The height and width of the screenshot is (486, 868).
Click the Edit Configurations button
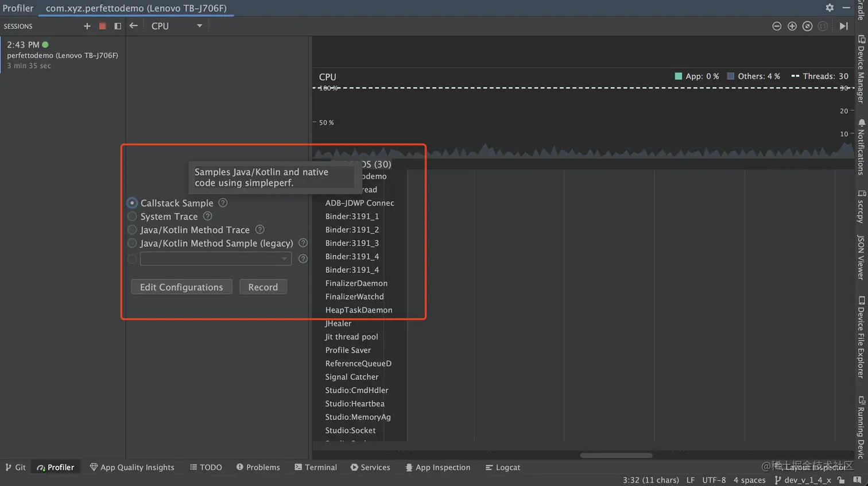(181, 287)
